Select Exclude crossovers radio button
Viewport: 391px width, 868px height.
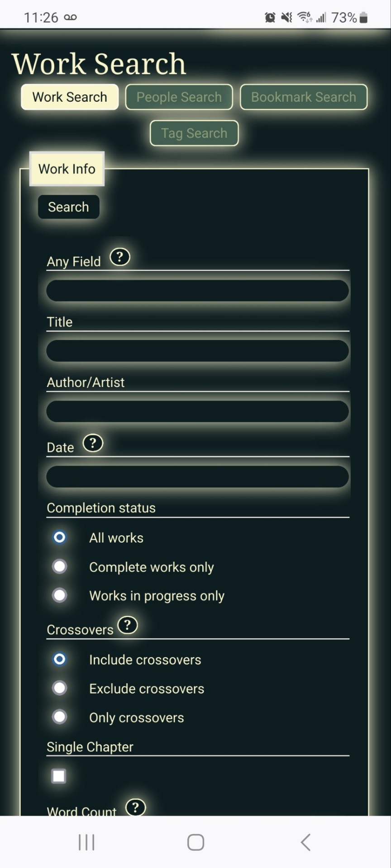[60, 688]
